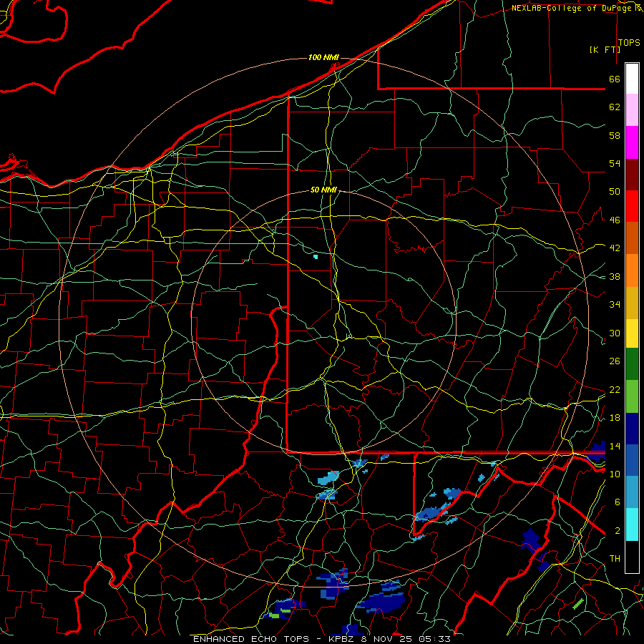Click the TOPS legend title
The width and height of the screenshot is (644, 644).
pyautogui.click(x=629, y=43)
